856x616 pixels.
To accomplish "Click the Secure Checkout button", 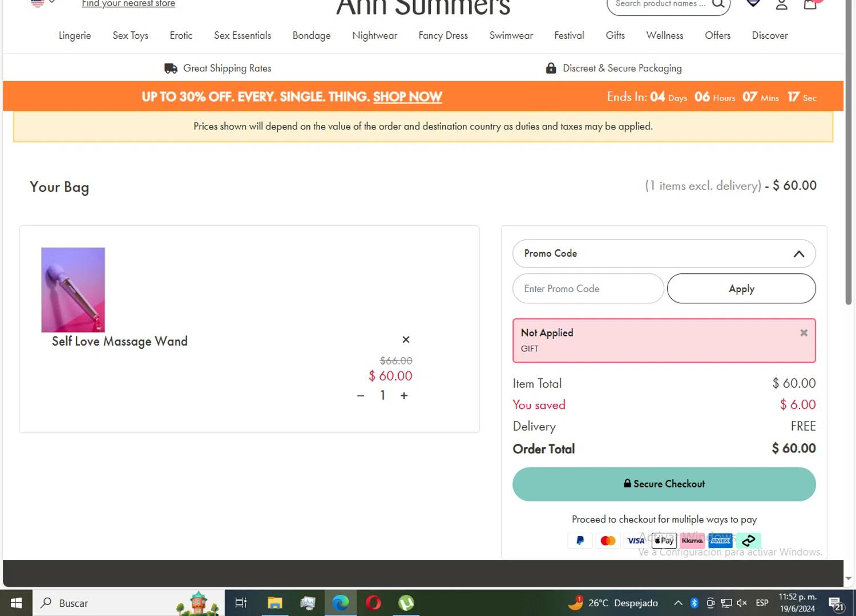I will 664,484.
